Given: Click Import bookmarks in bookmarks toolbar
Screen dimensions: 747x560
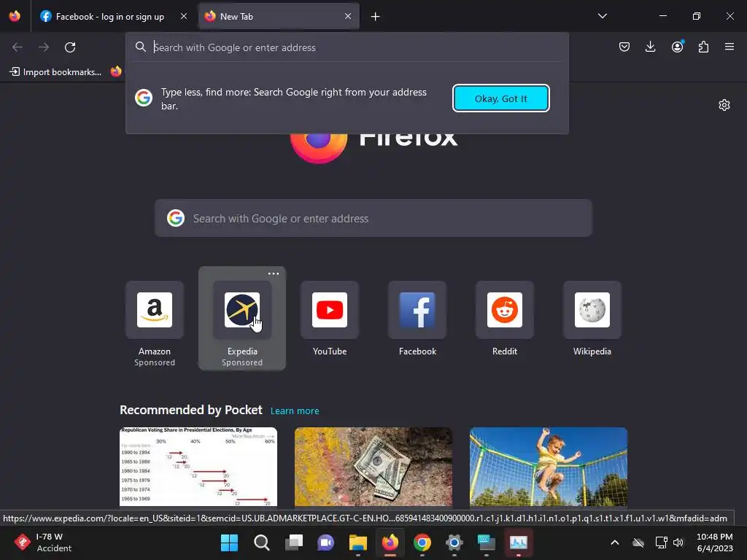Looking at the screenshot, I should [55, 72].
